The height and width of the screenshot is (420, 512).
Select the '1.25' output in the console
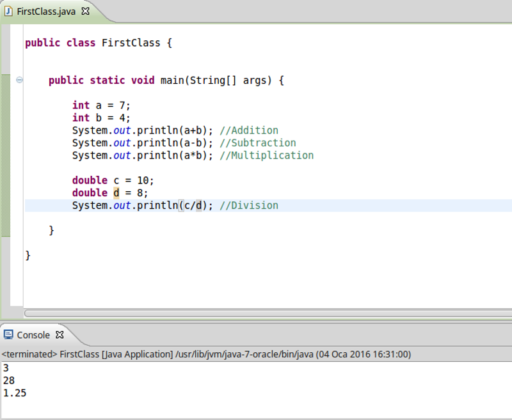pyautogui.click(x=13, y=393)
